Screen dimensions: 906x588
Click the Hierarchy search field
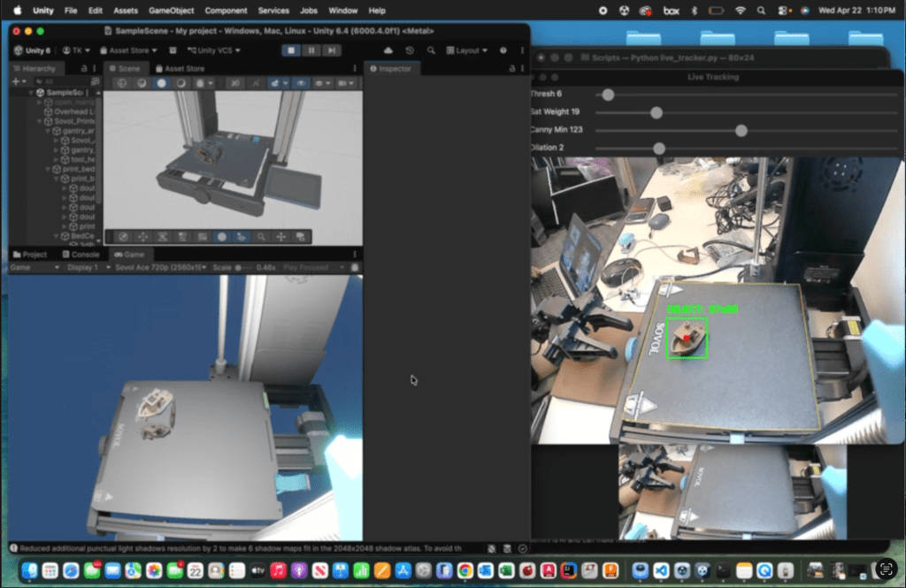(x=61, y=81)
